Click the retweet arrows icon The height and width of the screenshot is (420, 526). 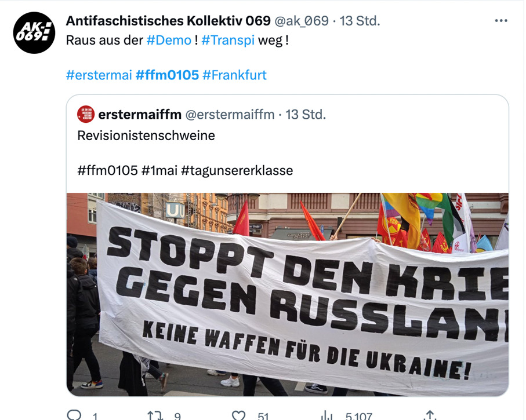click(x=155, y=415)
